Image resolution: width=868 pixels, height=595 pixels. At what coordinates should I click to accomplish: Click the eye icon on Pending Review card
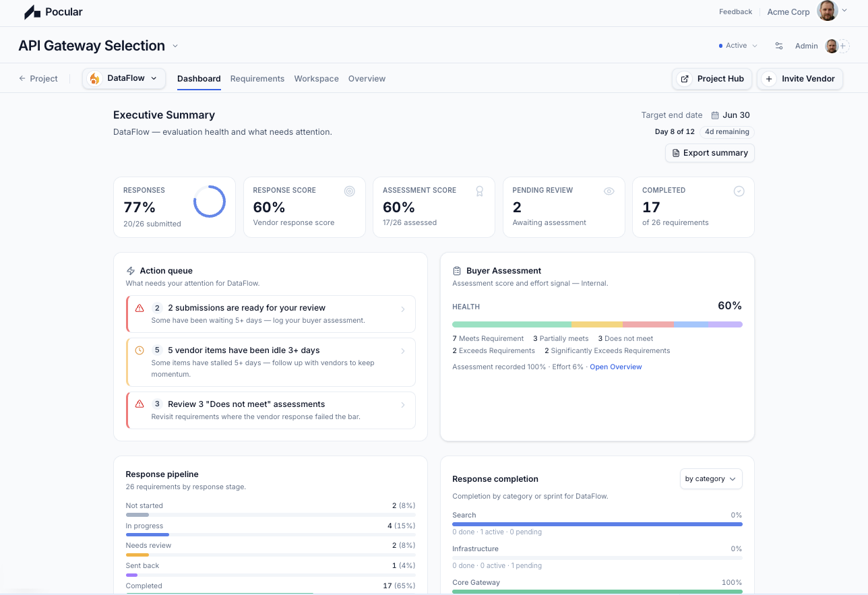[609, 191]
